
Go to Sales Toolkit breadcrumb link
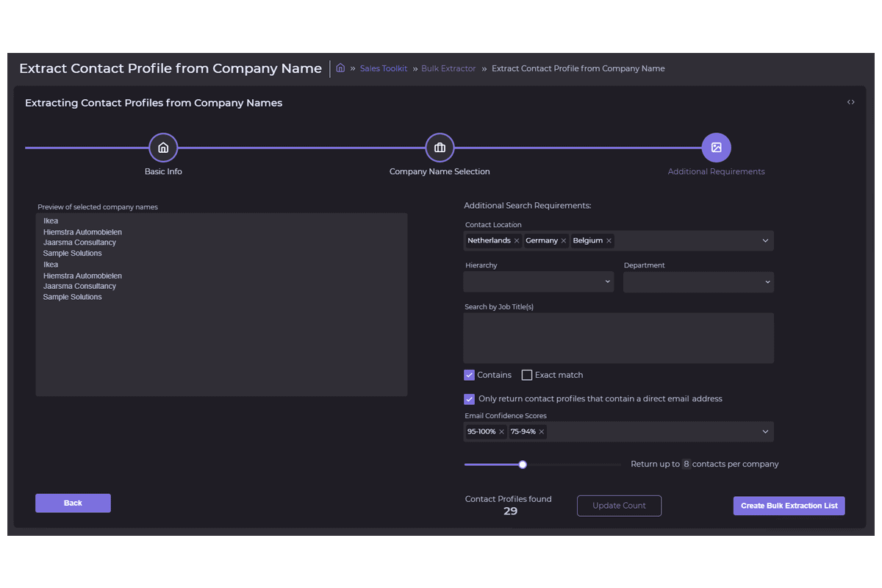coord(384,68)
